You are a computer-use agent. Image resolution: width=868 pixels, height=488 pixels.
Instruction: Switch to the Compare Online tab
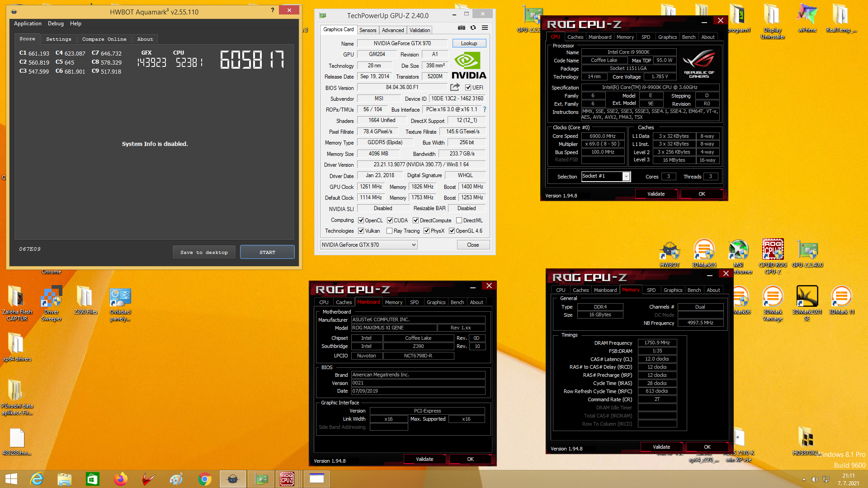pyautogui.click(x=104, y=39)
